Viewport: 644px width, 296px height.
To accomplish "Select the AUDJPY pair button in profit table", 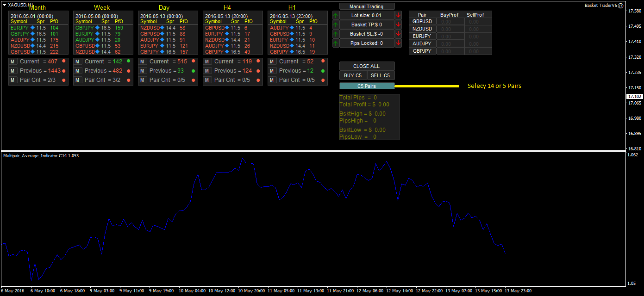I will pos(422,43).
